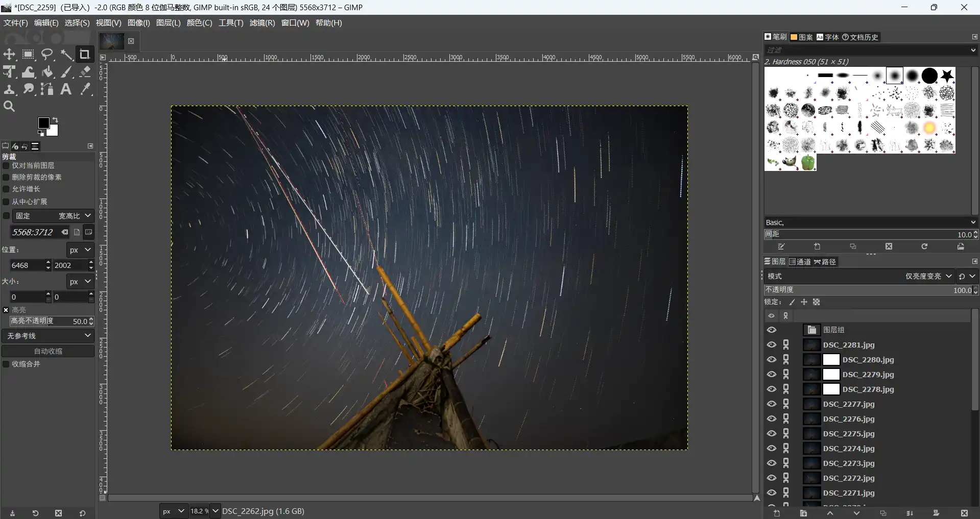Viewport: 980px width, 519px height.
Task: Expand the '无参考线' guides dropdown
Action: [48, 336]
